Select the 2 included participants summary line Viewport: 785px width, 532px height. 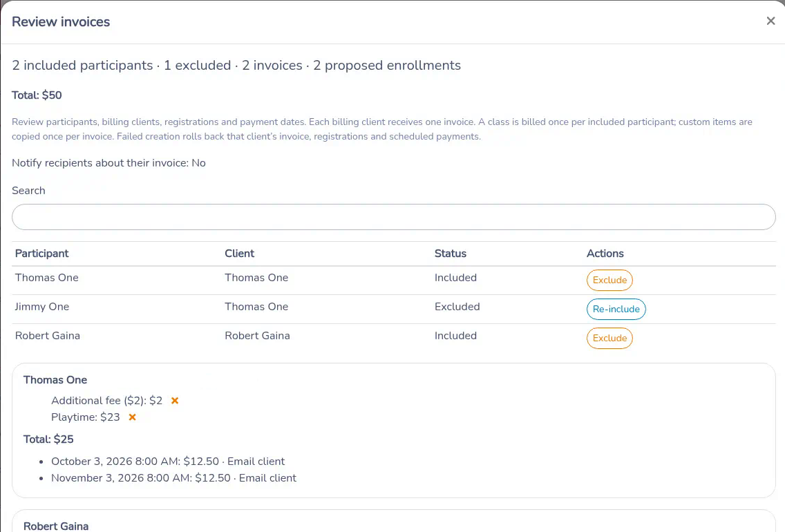[236, 66]
